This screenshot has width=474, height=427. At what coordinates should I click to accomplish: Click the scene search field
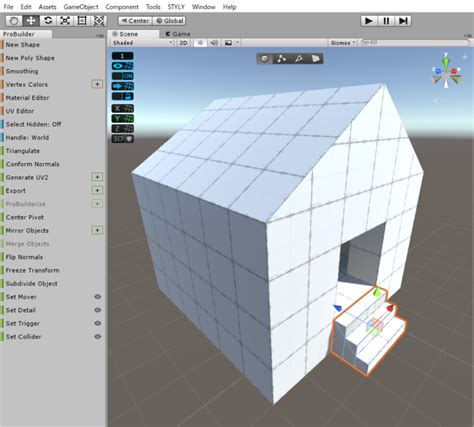coord(415,43)
